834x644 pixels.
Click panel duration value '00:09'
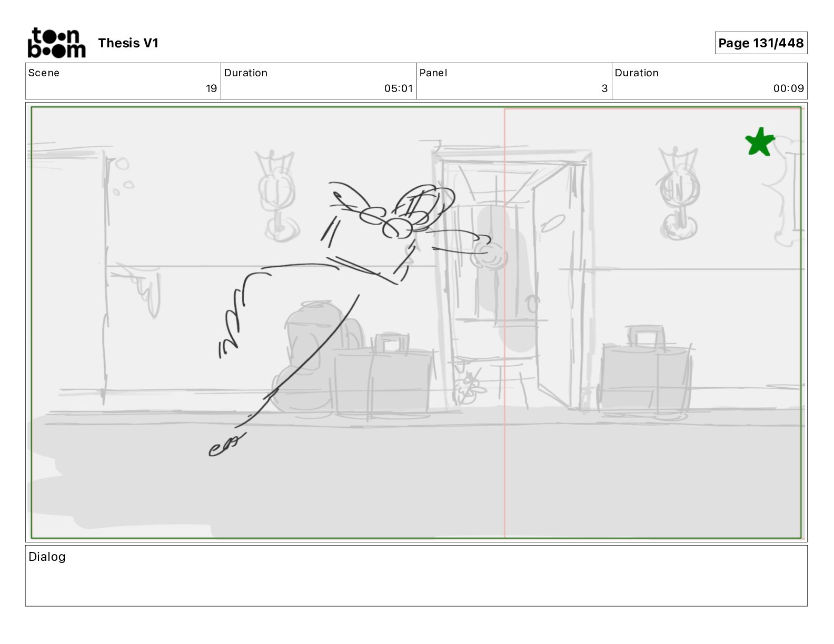tap(789, 88)
